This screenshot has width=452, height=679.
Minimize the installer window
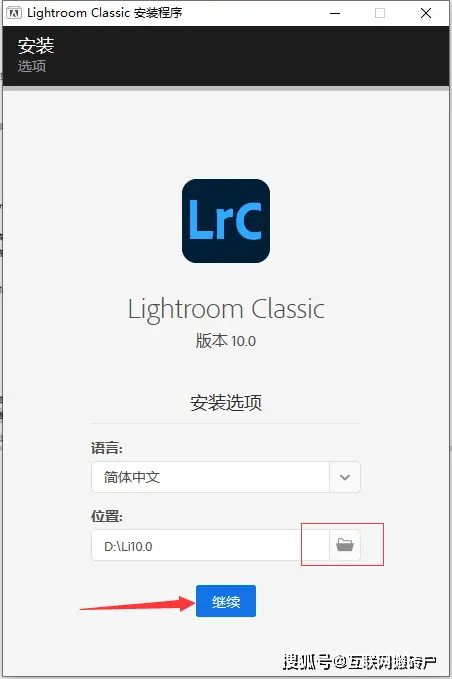tap(335, 13)
